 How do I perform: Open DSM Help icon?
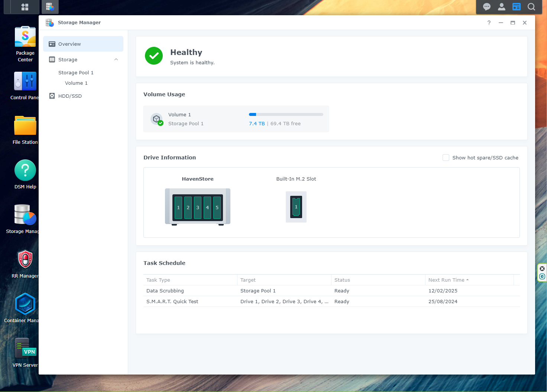[x=25, y=174]
